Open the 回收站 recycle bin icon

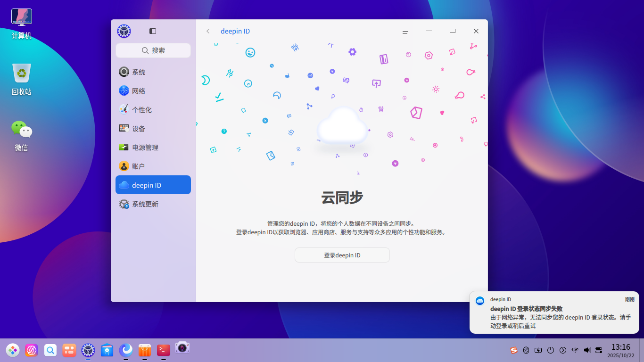click(x=22, y=79)
